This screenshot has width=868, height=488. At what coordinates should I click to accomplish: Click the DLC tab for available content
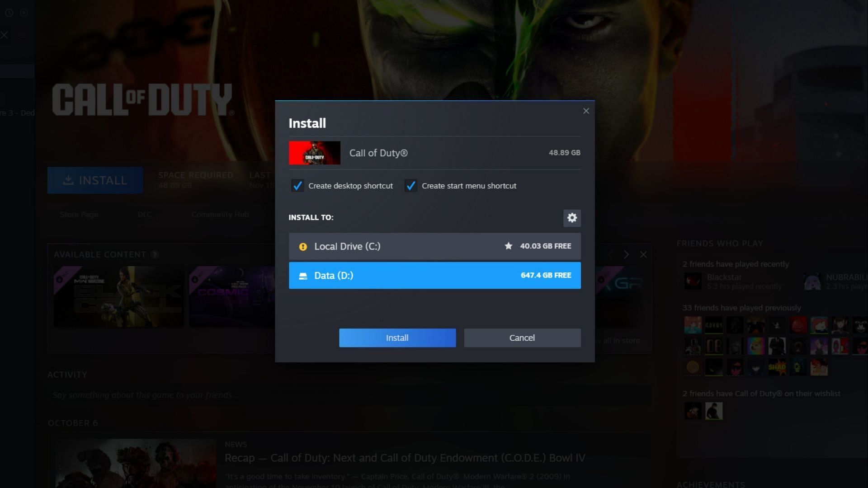[145, 214]
